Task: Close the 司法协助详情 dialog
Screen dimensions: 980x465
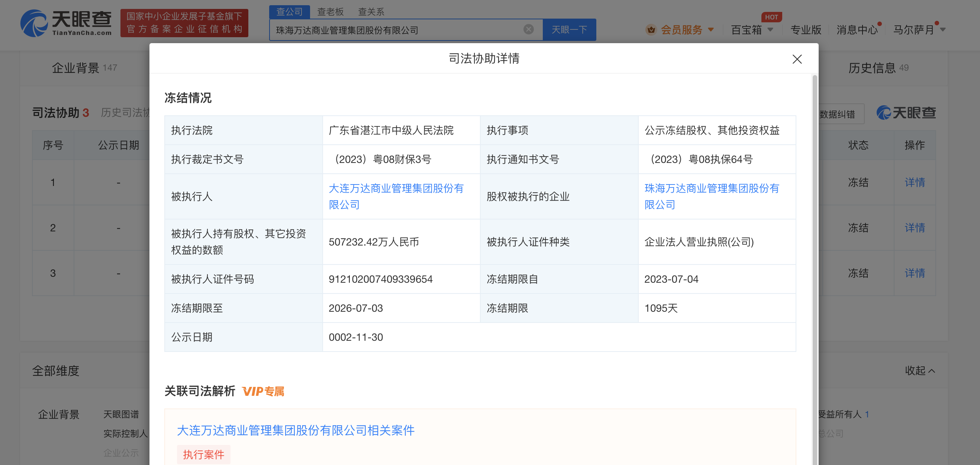Action: click(797, 59)
